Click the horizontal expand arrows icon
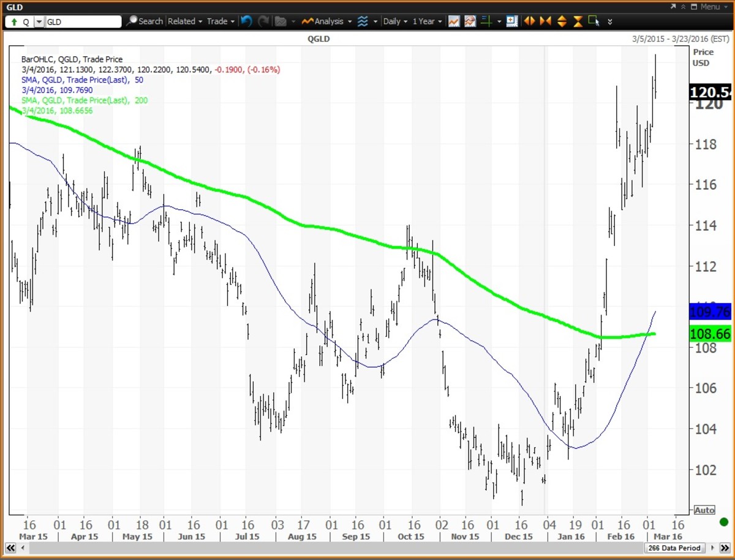 coord(530,21)
